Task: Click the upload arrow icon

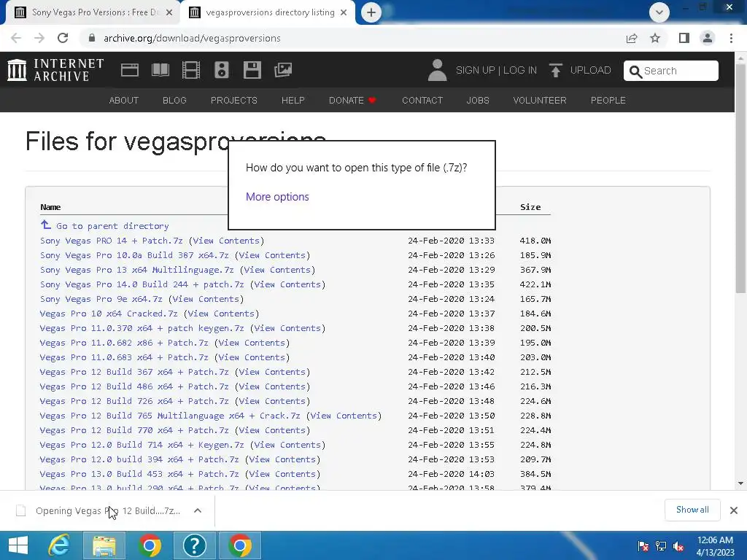Action: pyautogui.click(x=555, y=70)
